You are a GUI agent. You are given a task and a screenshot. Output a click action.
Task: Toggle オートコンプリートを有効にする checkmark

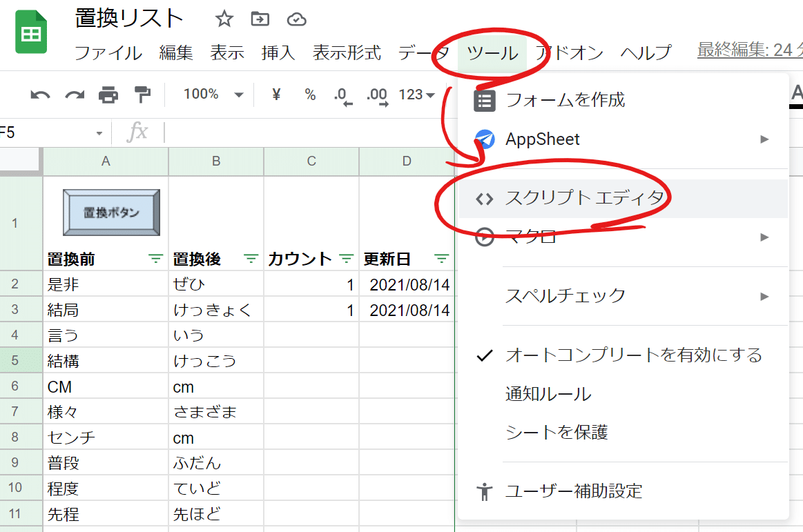pos(485,355)
